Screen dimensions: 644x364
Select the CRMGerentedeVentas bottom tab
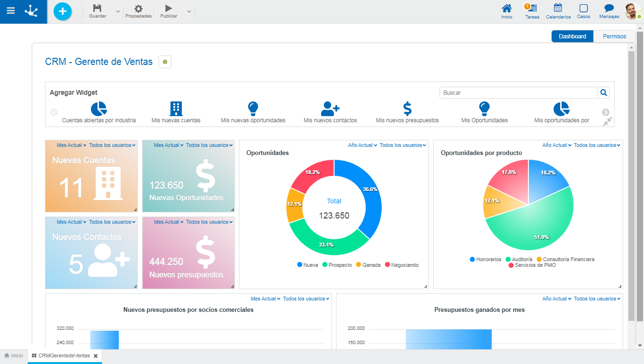tap(65, 356)
